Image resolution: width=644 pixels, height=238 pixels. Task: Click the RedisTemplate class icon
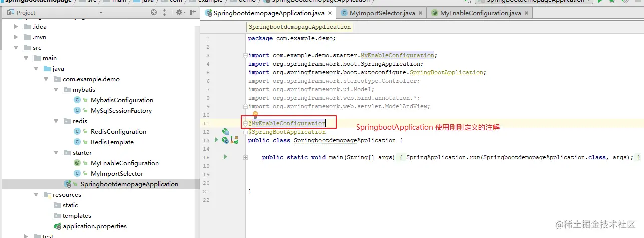[x=77, y=142]
